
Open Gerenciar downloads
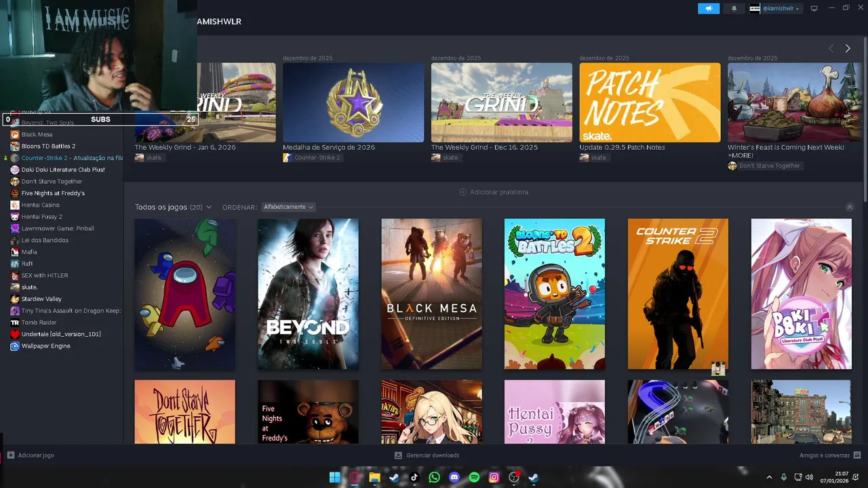tap(427, 455)
